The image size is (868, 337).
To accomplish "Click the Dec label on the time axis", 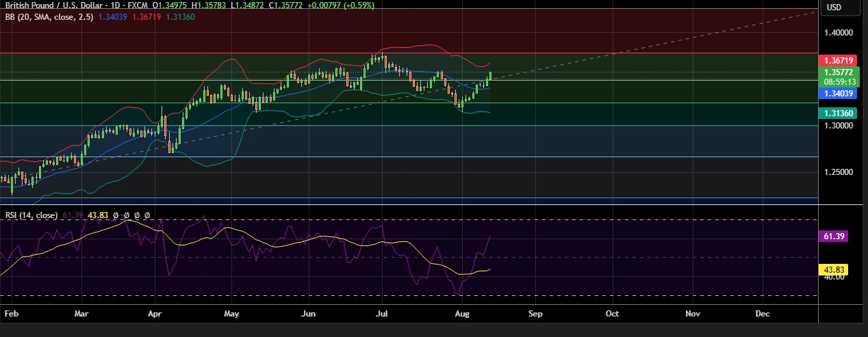I will (x=762, y=314).
